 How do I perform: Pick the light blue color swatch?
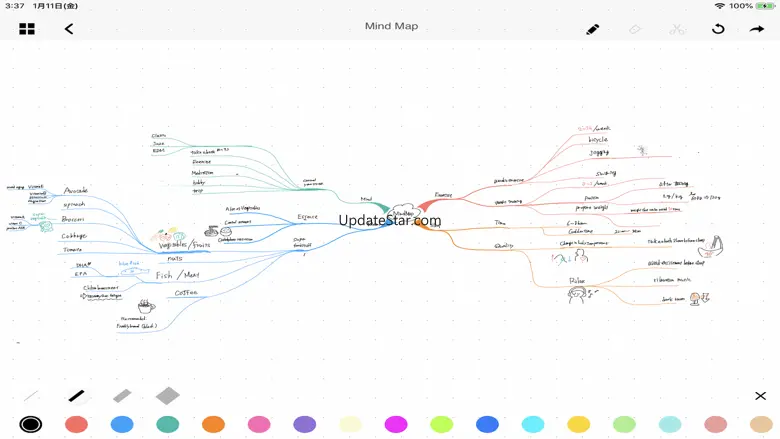tap(122, 424)
